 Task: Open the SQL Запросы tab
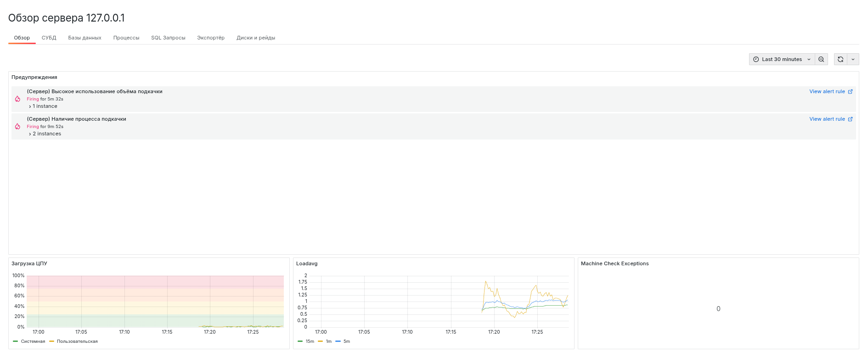[168, 38]
